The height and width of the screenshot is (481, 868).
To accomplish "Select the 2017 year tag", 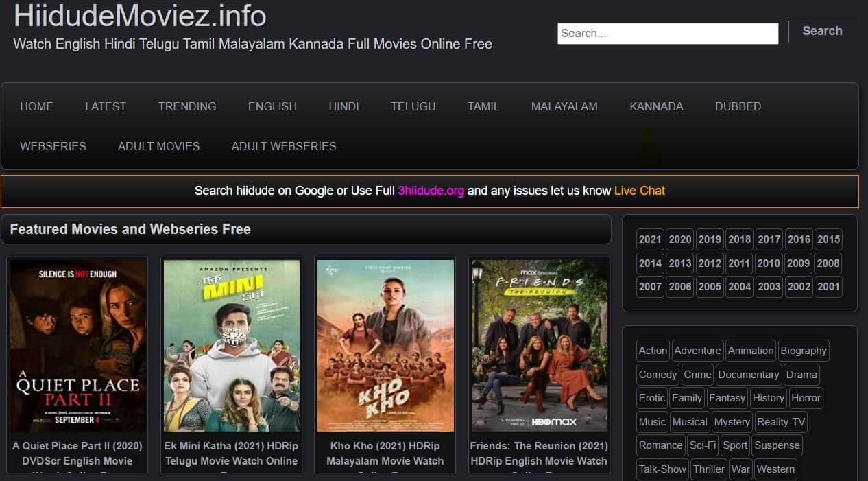I will [x=769, y=239].
